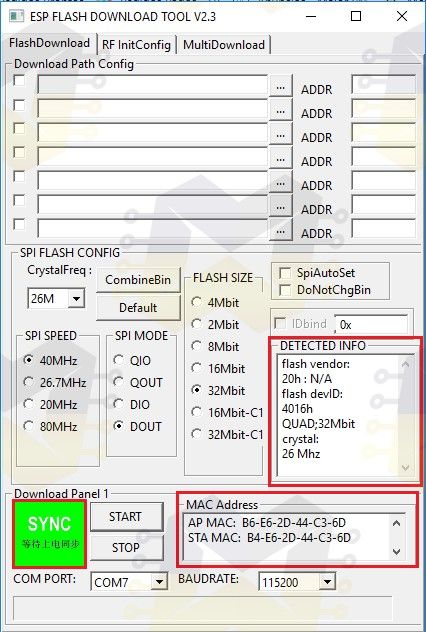
Task: Minimize the ESP Flash Download Tool window
Action: 310,17
